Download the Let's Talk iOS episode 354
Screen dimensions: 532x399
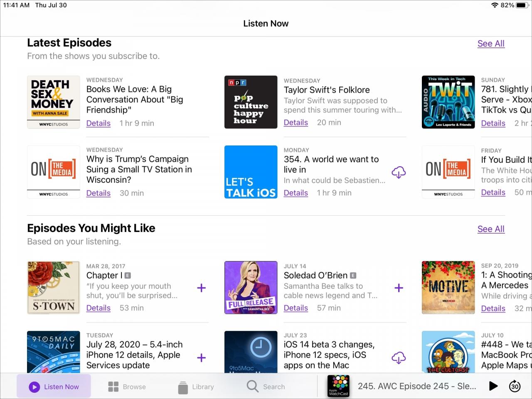399,172
